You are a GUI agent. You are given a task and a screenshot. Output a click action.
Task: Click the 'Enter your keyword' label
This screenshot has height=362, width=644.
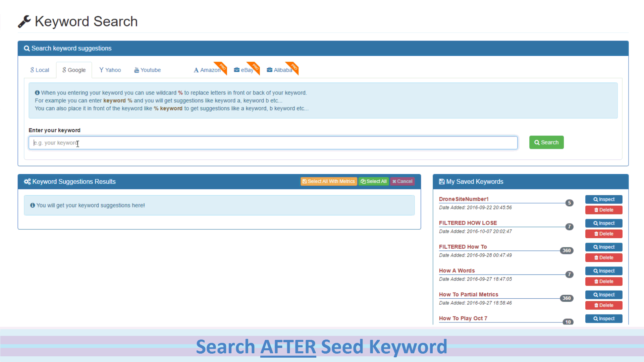[x=54, y=130]
